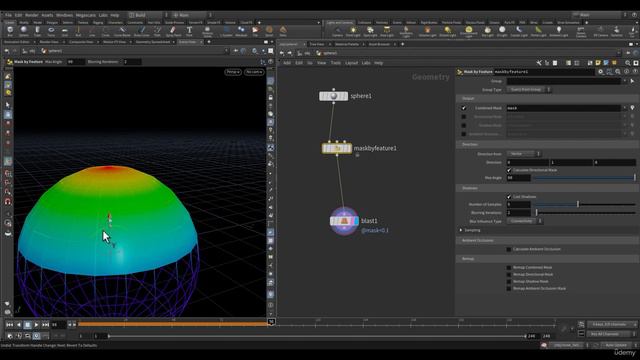Jump to the first frame button
Screen dimensions: 640x360
[9, 325]
